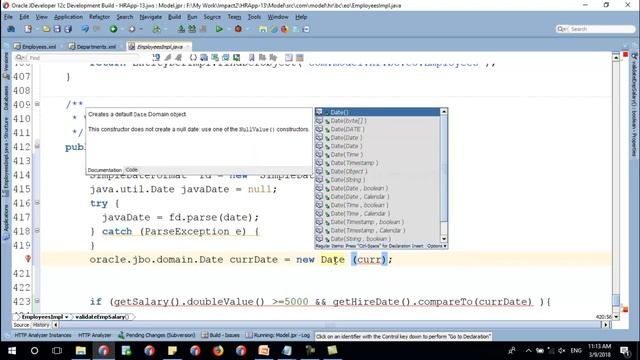This screenshot has width=640, height=360.
Task: Open the EmployeesImpl breadcrumb dropdown
Action: [x=67, y=317]
